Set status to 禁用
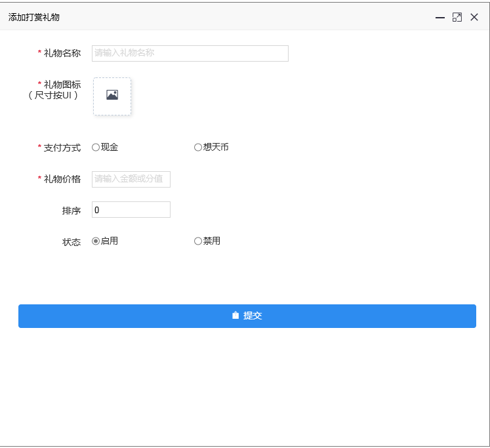The width and height of the screenshot is (490, 448). pos(198,241)
